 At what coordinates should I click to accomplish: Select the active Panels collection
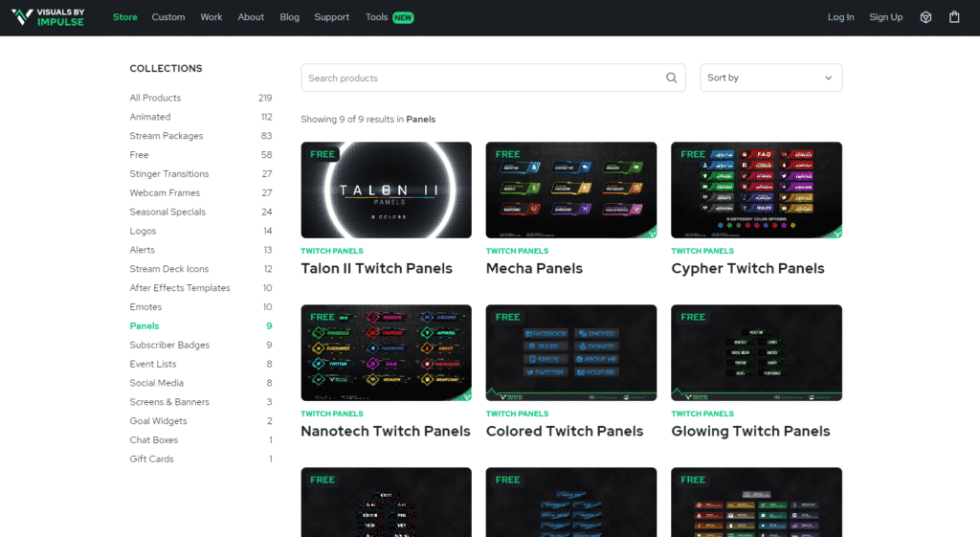coord(145,325)
